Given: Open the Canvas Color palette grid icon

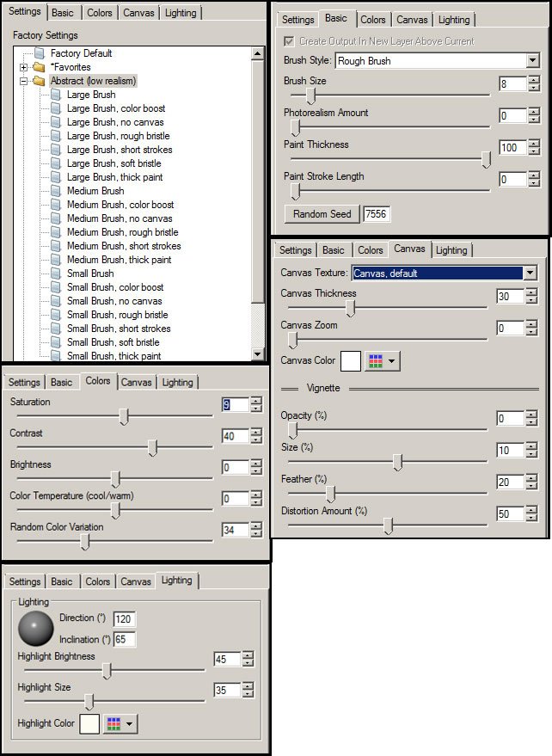Looking at the screenshot, I should point(376,360).
